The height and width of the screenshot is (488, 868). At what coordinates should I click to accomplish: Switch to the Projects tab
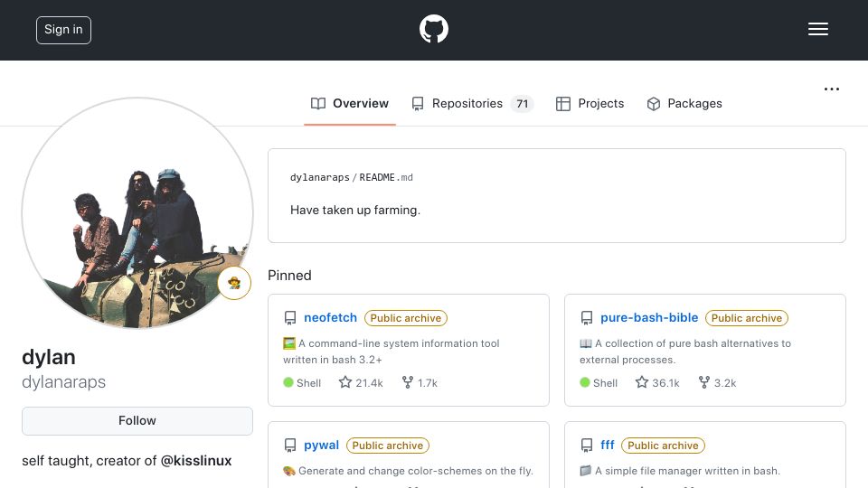[590, 103]
